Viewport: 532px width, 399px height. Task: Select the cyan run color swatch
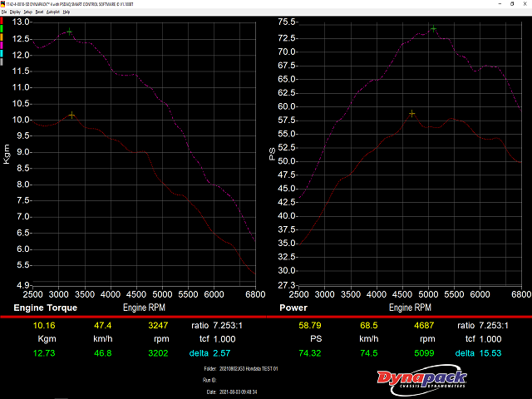pos(2,53)
